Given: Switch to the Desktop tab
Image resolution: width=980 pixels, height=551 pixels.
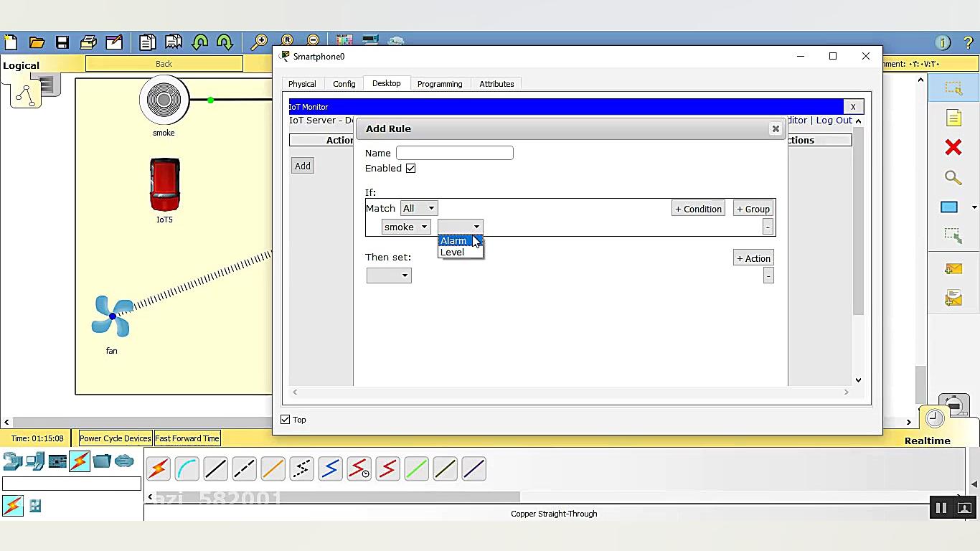Looking at the screenshot, I should 387,83.
